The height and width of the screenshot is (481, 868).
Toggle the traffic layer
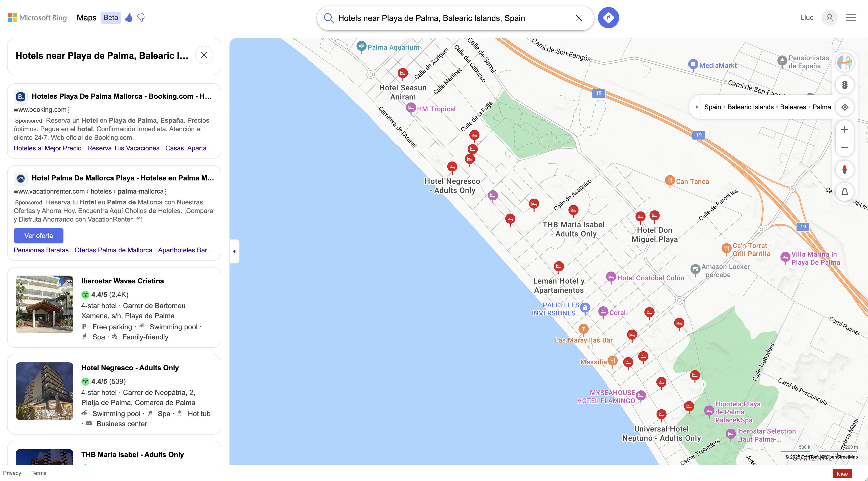tap(845, 85)
